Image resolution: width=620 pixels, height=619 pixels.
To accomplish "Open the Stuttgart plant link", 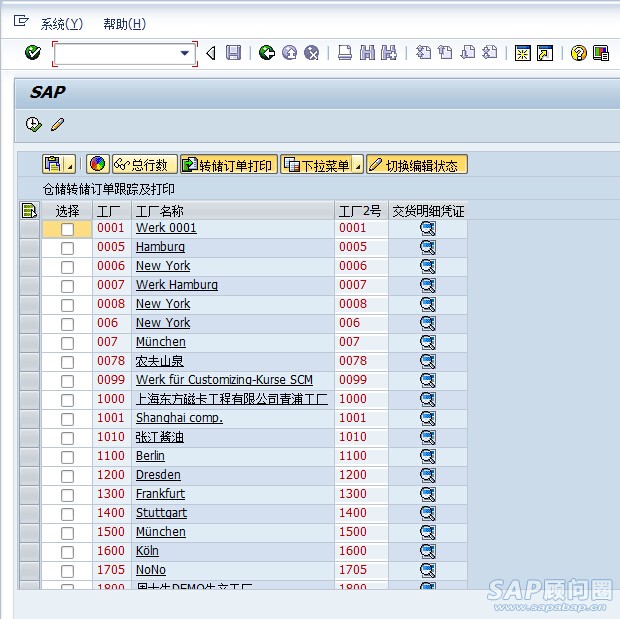I will pyautogui.click(x=161, y=513).
